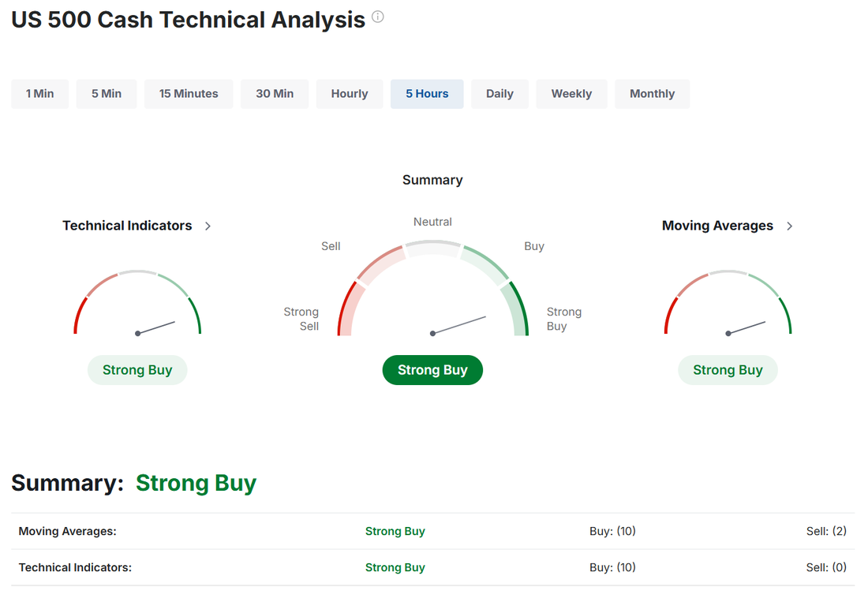This screenshot has width=868, height=602.
Task: Click the Moving Averages gauge dial
Action: click(x=728, y=303)
